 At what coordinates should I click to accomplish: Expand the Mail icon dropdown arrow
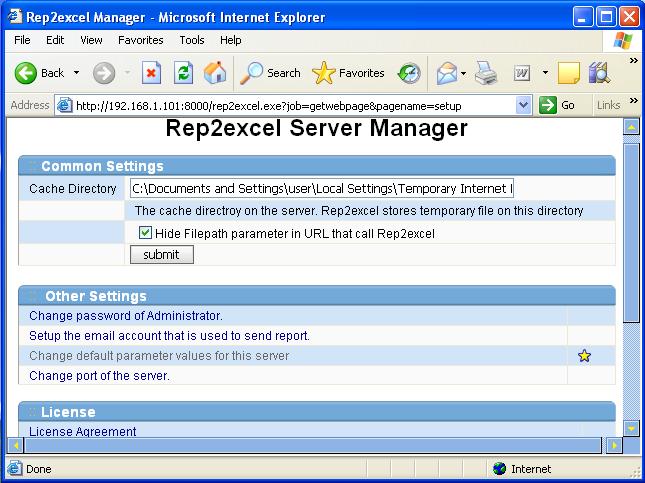(x=463, y=73)
